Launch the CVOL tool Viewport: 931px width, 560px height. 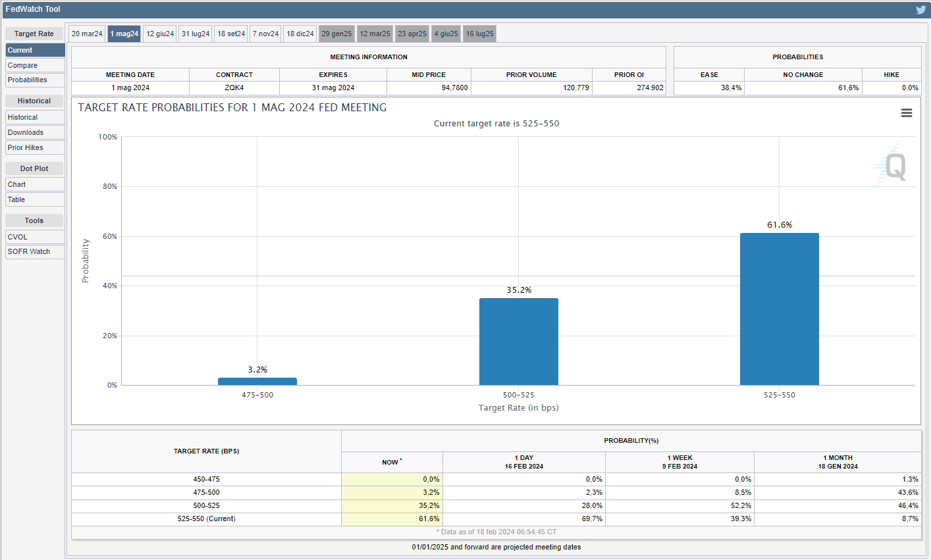tap(35, 237)
